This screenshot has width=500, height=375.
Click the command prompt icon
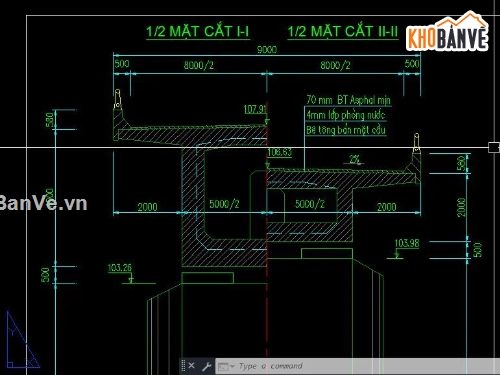click(223, 367)
